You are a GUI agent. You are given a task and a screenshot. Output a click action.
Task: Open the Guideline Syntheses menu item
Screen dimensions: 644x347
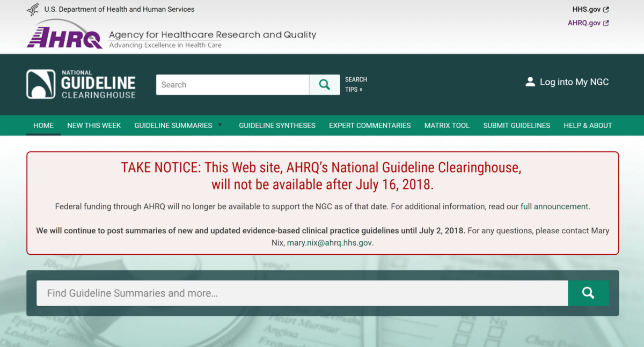click(x=277, y=125)
